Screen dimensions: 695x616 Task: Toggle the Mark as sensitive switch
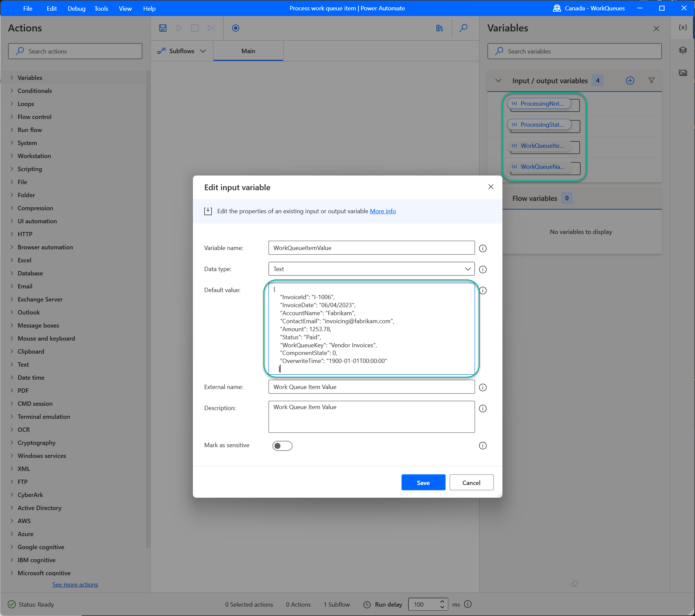[282, 446]
